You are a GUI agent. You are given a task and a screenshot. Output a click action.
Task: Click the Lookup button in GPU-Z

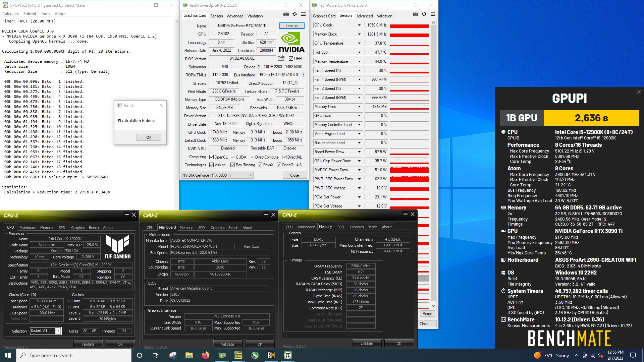291,26
